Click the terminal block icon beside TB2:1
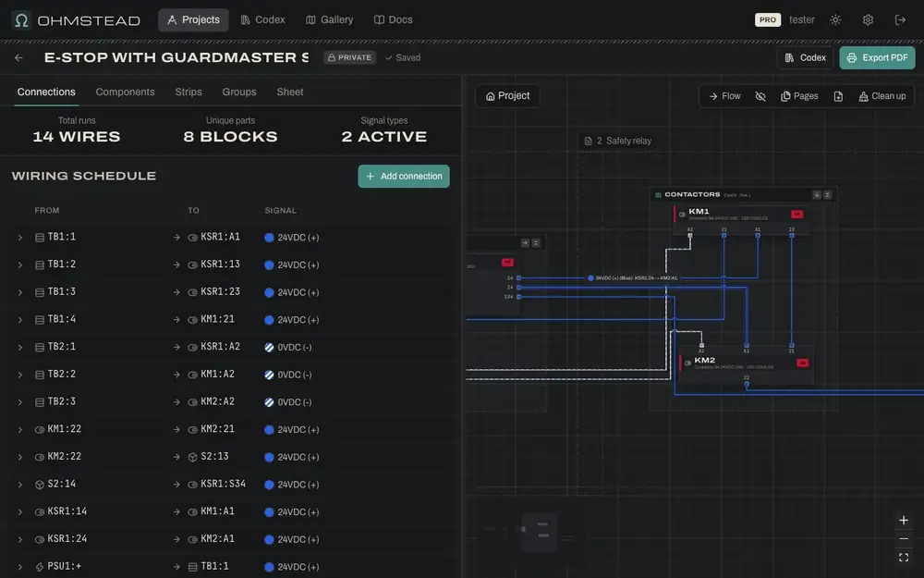 pos(40,348)
